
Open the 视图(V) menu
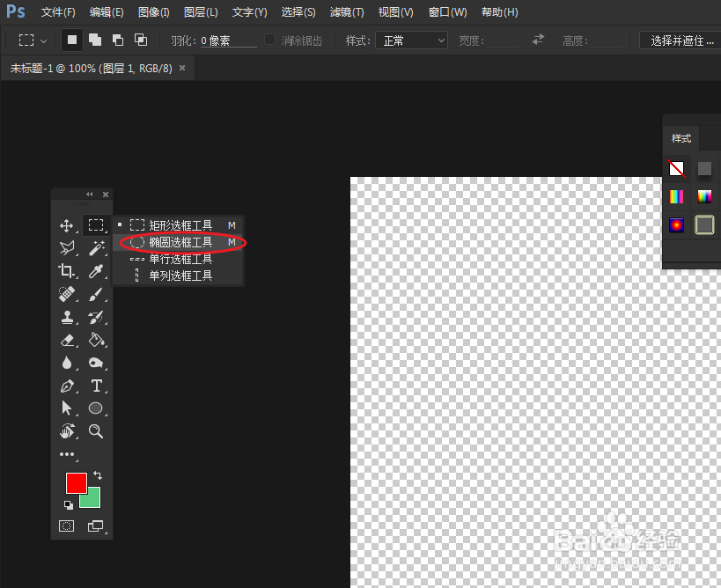click(x=396, y=12)
